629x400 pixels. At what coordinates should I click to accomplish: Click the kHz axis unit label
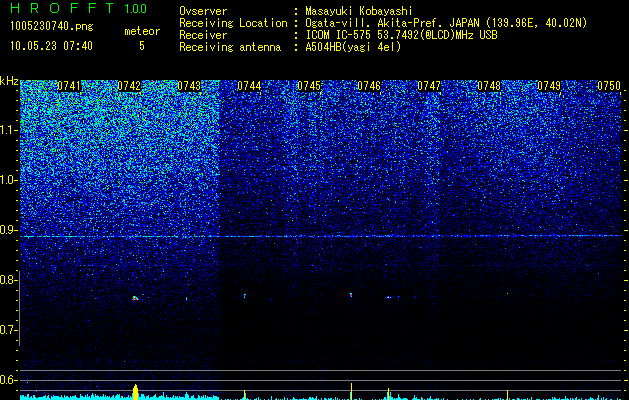point(9,81)
